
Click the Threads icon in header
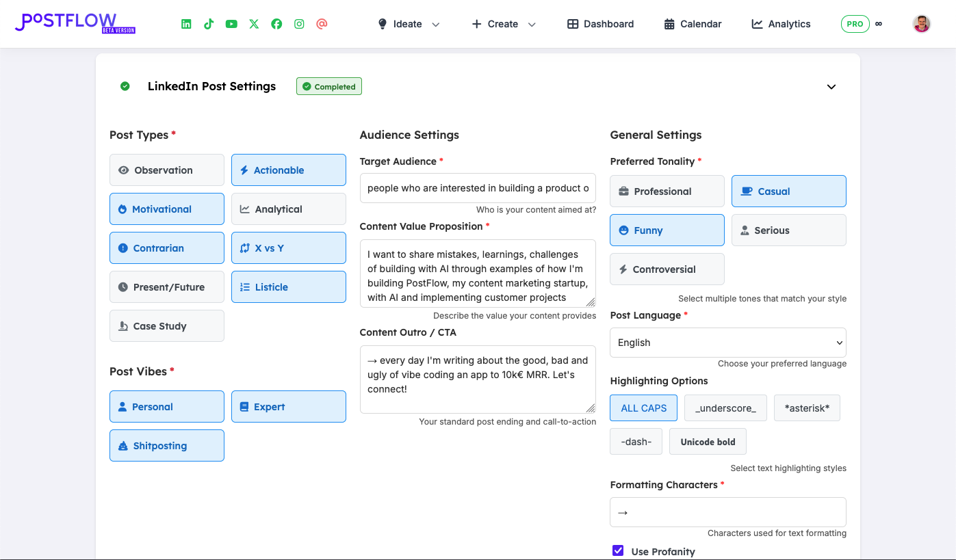pyautogui.click(x=322, y=24)
